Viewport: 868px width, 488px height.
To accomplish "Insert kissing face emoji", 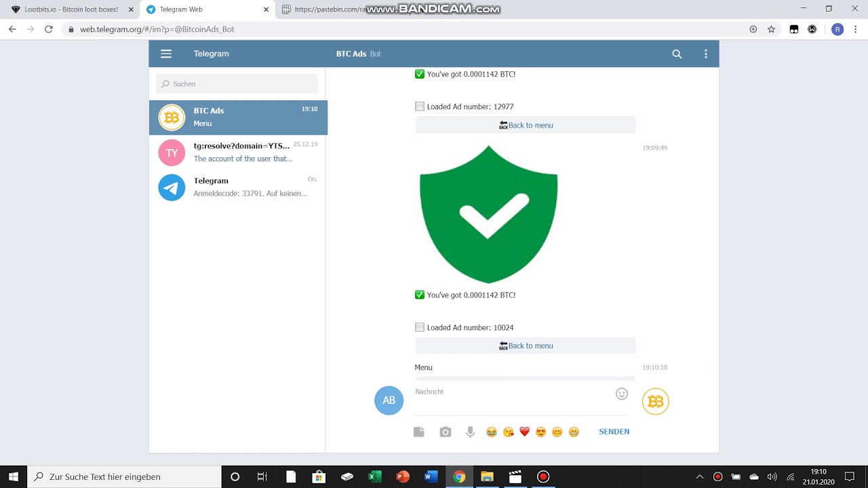I will click(x=508, y=432).
